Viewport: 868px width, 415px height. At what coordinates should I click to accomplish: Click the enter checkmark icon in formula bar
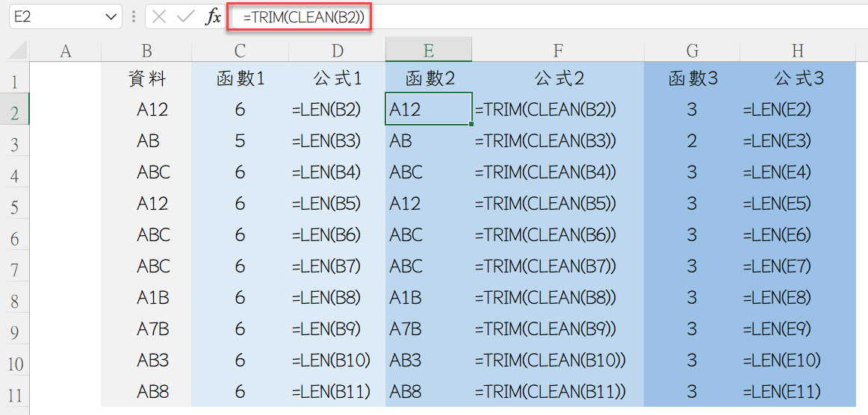click(185, 16)
